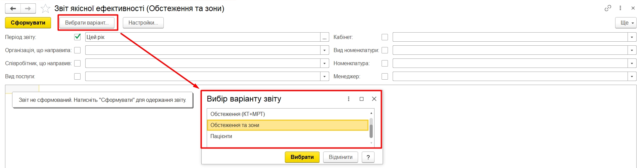Open the 'Ще' dropdown menu
This screenshot has width=644, height=168.
click(x=626, y=23)
